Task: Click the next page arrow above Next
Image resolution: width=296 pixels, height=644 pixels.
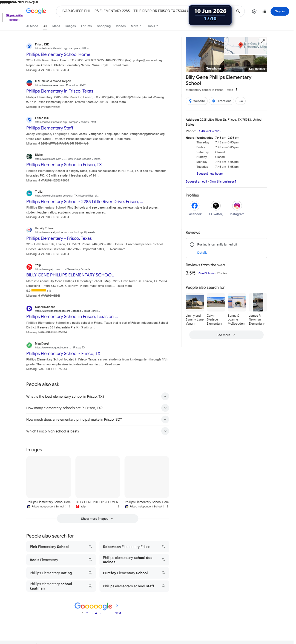Action: [x=117, y=606]
